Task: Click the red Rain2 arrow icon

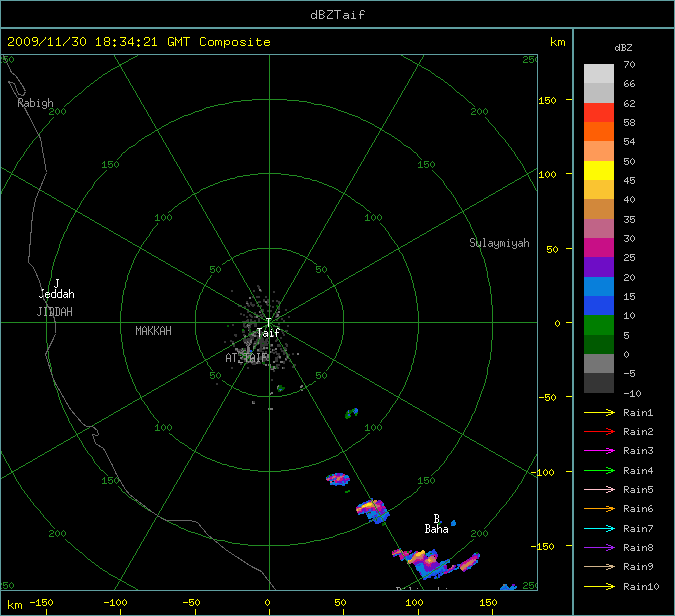Action: coord(599,431)
